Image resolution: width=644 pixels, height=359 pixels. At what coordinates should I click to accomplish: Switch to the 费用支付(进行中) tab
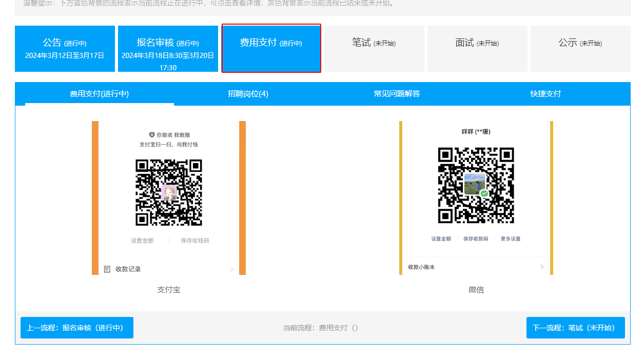100,94
